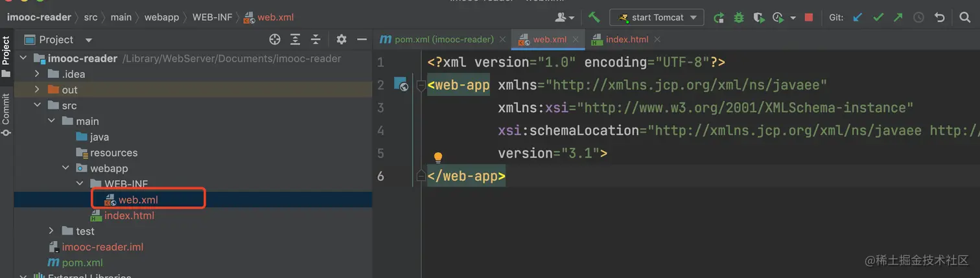
Task: Open the Commit tool window side tab
Action: point(6,115)
